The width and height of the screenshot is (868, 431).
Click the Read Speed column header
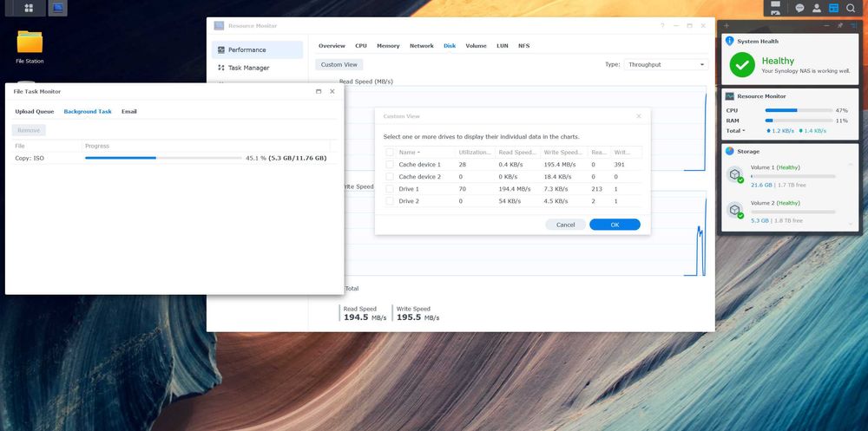517,152
